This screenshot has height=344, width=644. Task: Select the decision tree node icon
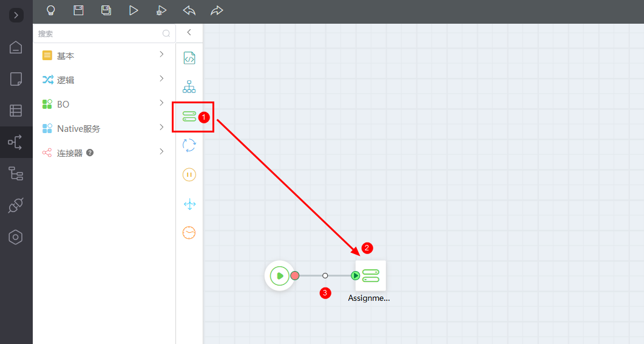(x=189, y=87)
